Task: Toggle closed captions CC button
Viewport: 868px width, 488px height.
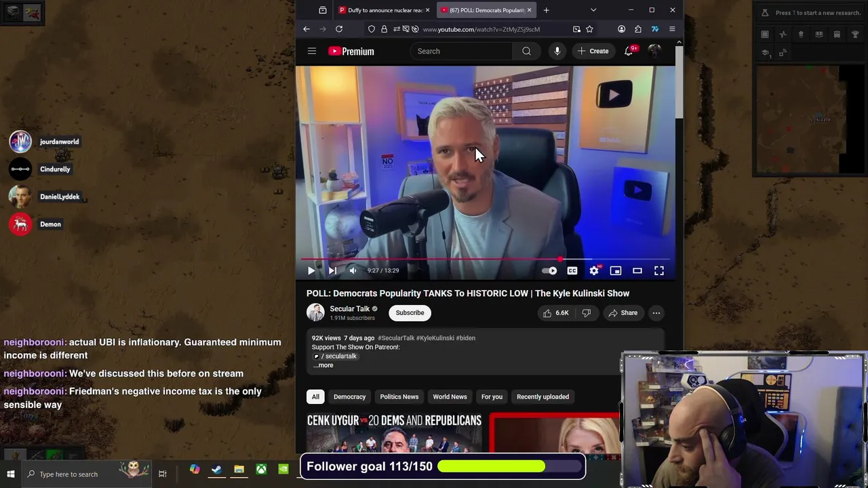Action: coord(572,270)
